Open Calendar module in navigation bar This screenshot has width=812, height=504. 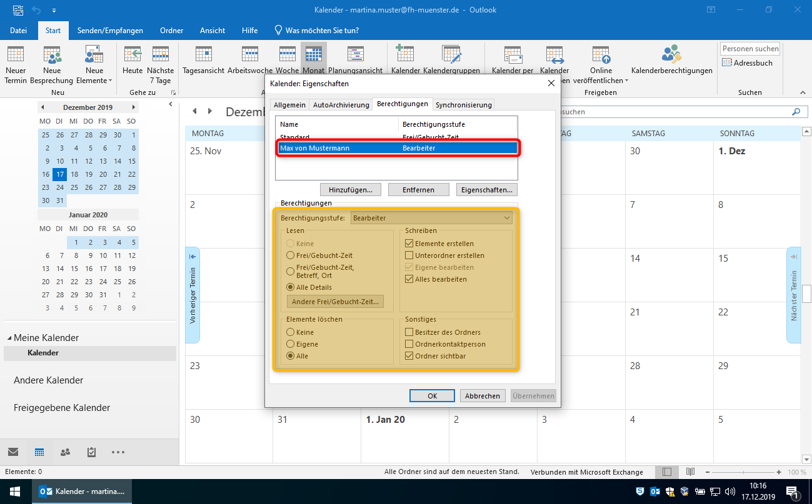pos(39,452)
